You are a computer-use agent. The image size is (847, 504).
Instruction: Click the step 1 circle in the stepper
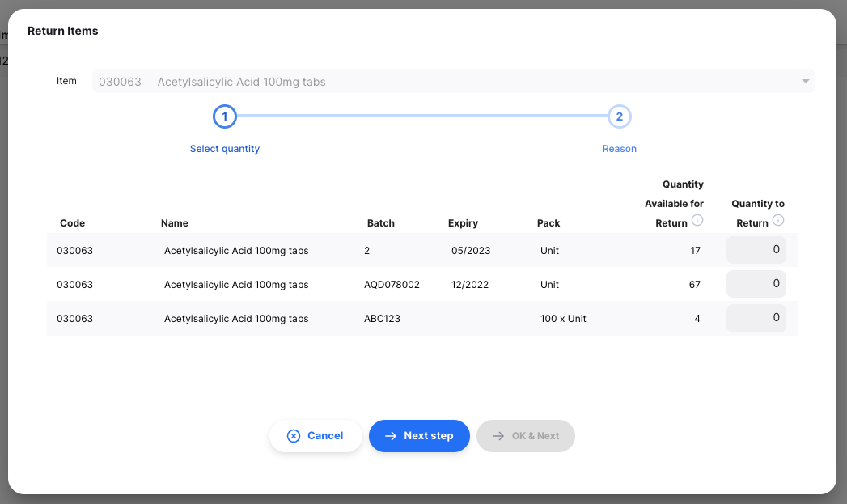coord(224,117)
